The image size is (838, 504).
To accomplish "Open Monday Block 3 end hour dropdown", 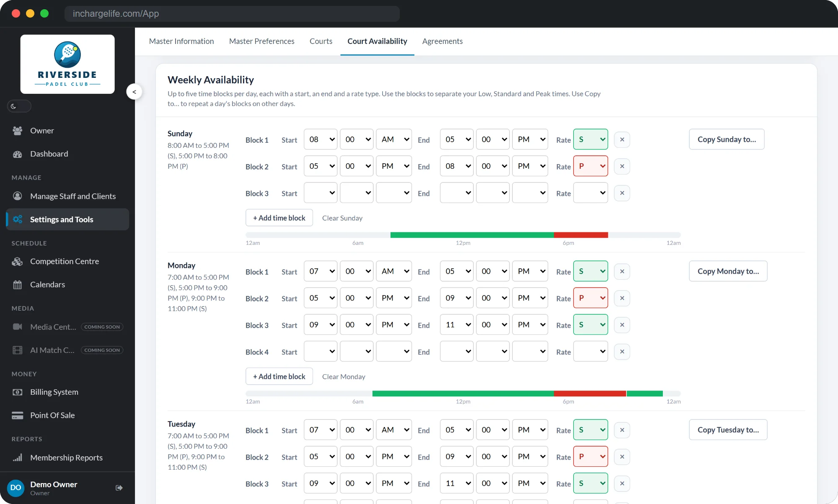I will (457, 325).
